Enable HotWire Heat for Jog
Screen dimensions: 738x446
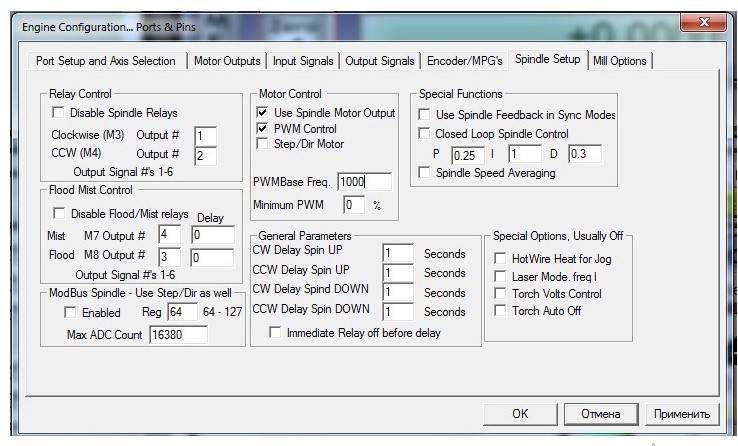[500, 259]
